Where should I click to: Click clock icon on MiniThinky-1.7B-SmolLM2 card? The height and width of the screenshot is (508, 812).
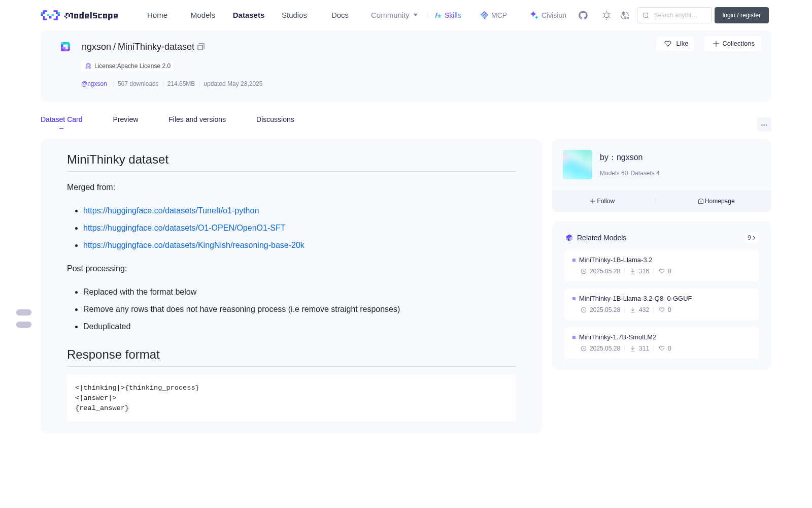tap(584, 348)
